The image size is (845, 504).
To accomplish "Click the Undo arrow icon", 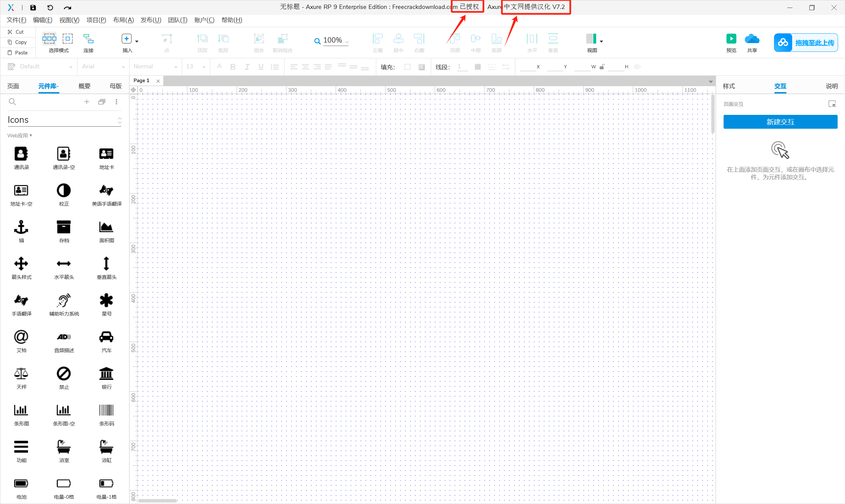I will (50, 8).
